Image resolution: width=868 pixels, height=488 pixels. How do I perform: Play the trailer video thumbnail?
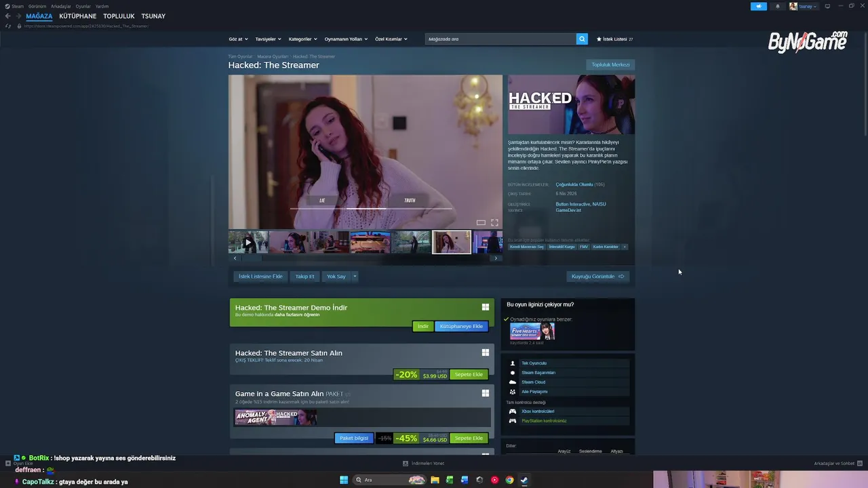click(x=248, y=242)
